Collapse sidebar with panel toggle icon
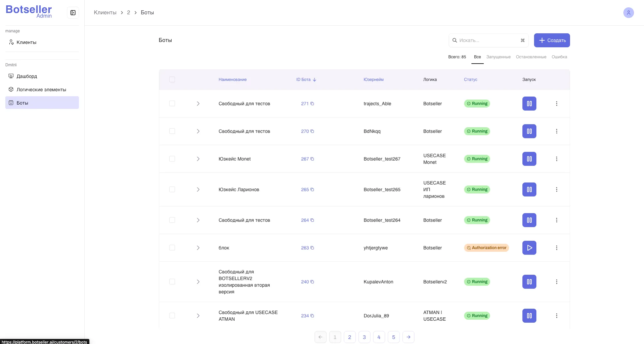Viewport: 644px width, 344px height. [x=73, y=13]
